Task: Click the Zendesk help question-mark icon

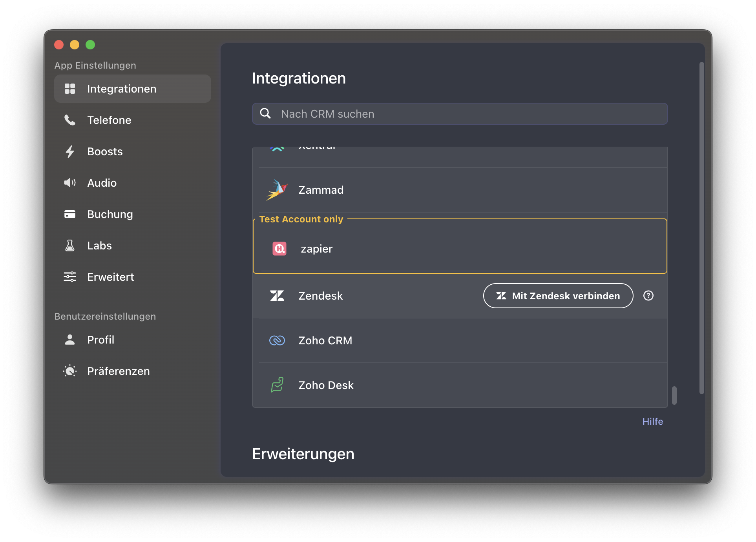Action: pyautogui.click(x=648, y=296)
